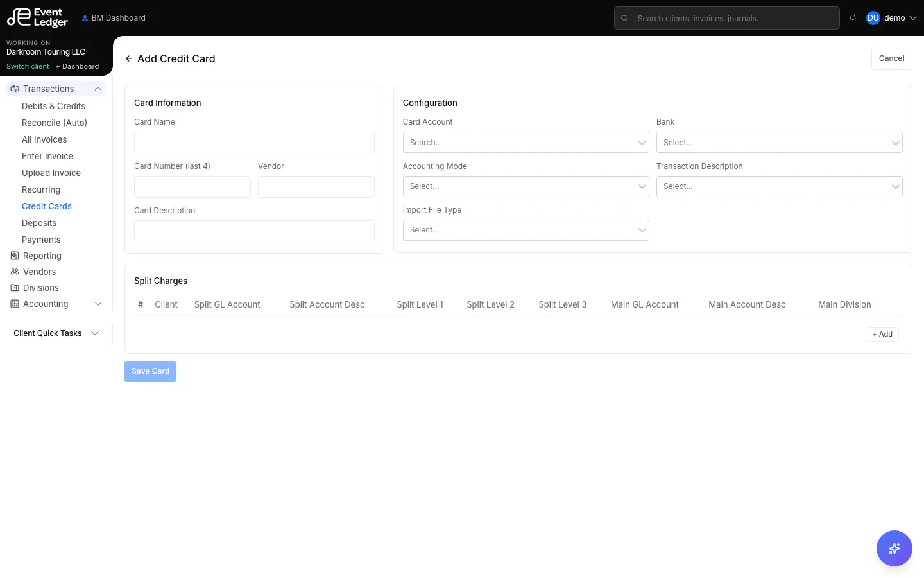Collapse the Transactions section chevron
This screenshot has width=924, height=578.
click(x=98, y=89)
